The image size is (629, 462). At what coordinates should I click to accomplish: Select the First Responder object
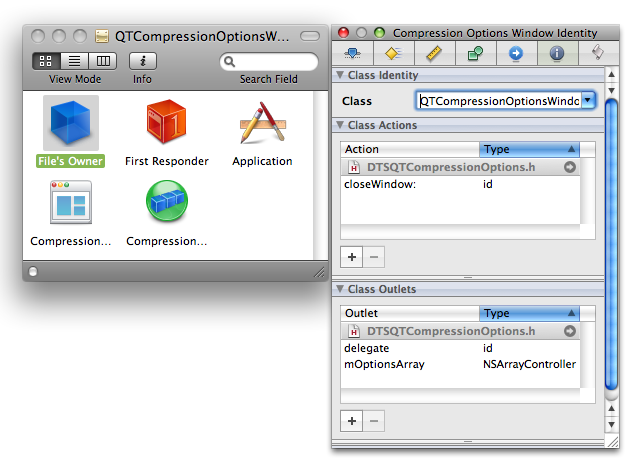[x=166, y=124]
